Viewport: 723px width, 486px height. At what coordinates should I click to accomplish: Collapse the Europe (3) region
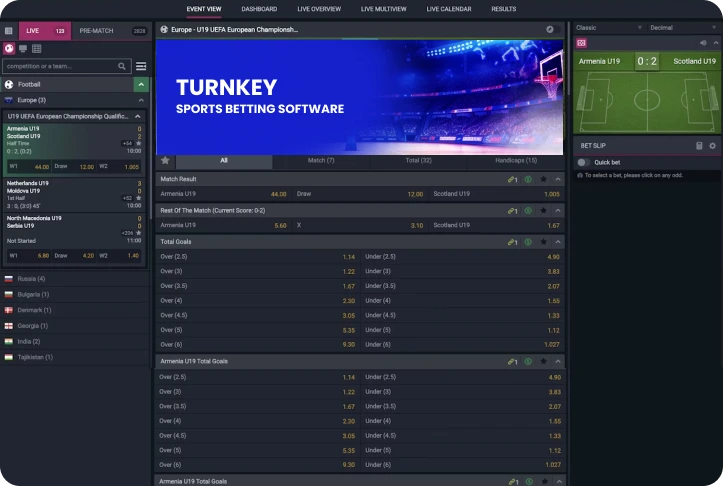pyautogui.click(x=141, y=101)
